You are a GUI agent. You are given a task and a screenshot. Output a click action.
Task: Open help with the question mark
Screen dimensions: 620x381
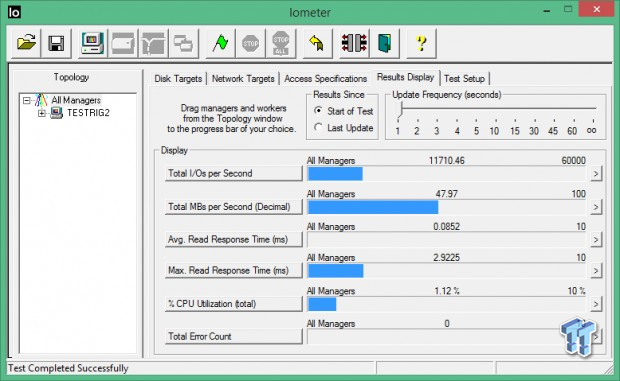422,43
